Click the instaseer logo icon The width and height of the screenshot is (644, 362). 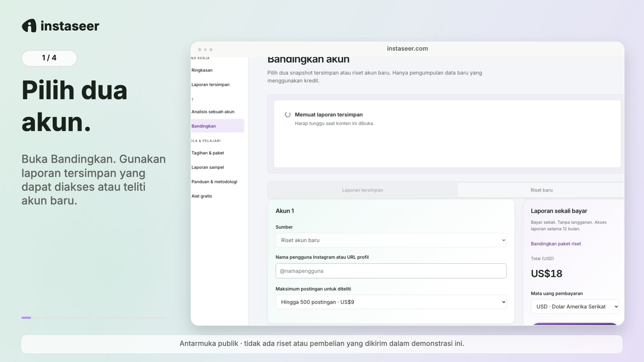[29, 26]
